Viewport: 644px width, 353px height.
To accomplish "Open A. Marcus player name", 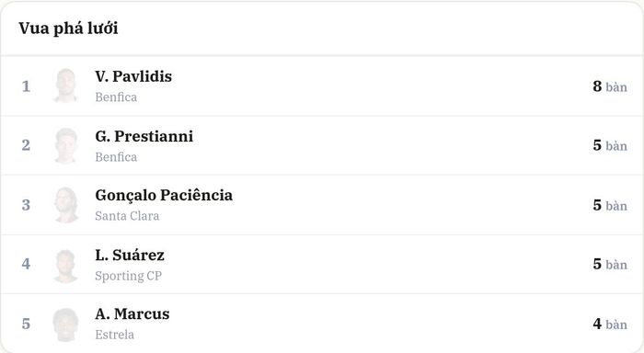I will (132, 314).
